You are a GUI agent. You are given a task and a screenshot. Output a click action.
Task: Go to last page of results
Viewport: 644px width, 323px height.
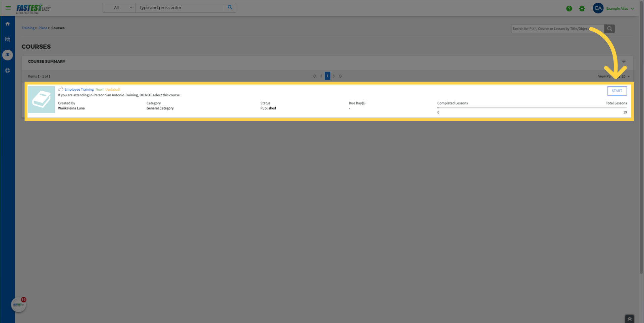340,76
